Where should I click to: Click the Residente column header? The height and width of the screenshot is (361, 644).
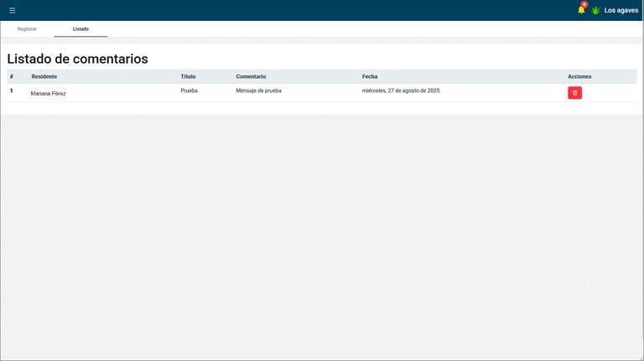[x=44, y=77]
